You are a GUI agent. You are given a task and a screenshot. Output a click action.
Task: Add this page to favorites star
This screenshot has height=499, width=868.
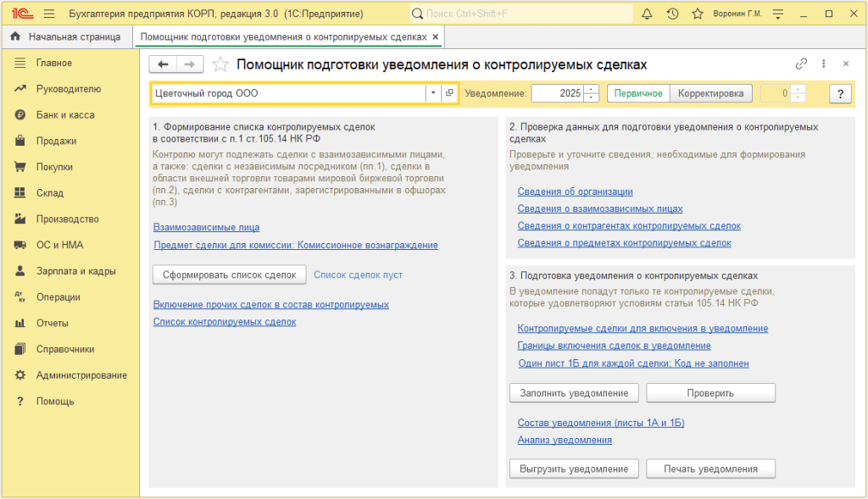click(220, 64)
